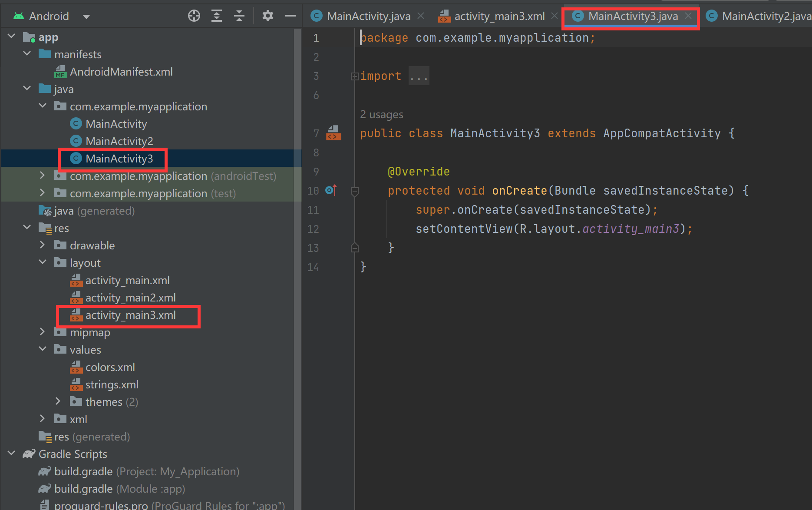The height and width of the screenshot is (510, 812).
Task: Expand the mipmap folder
Action: point(43,332)
